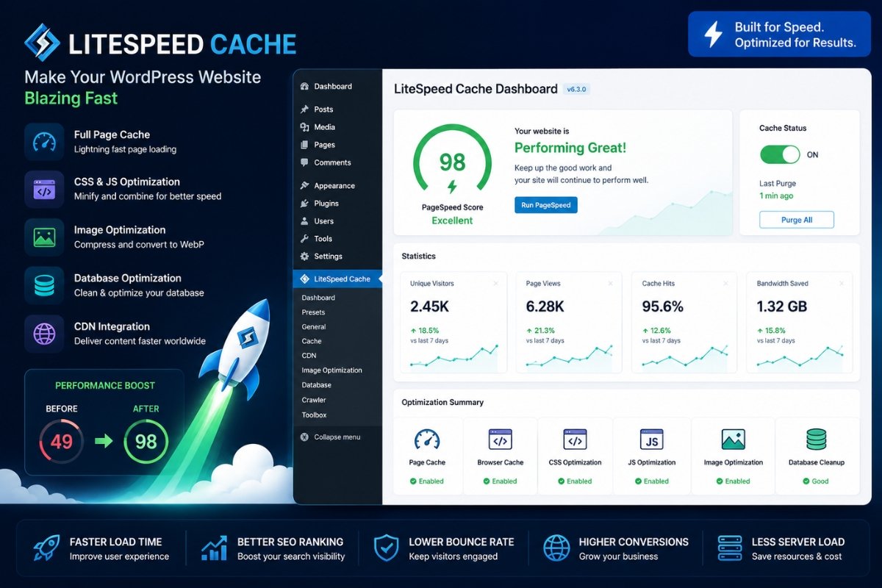This screenshot has height=588, width=882.
Task: Click the Appearance brush icon in sidebar
Action: pyautogui.click(x=304, y=186)
